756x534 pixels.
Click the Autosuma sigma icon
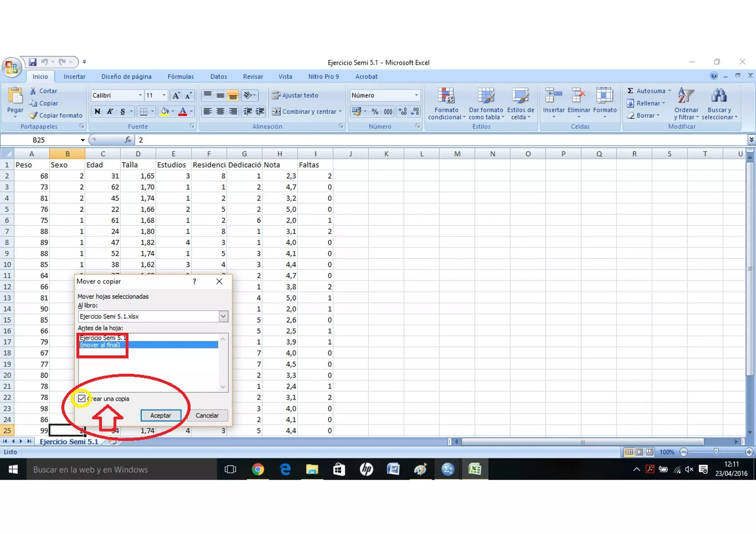point(630,91)
